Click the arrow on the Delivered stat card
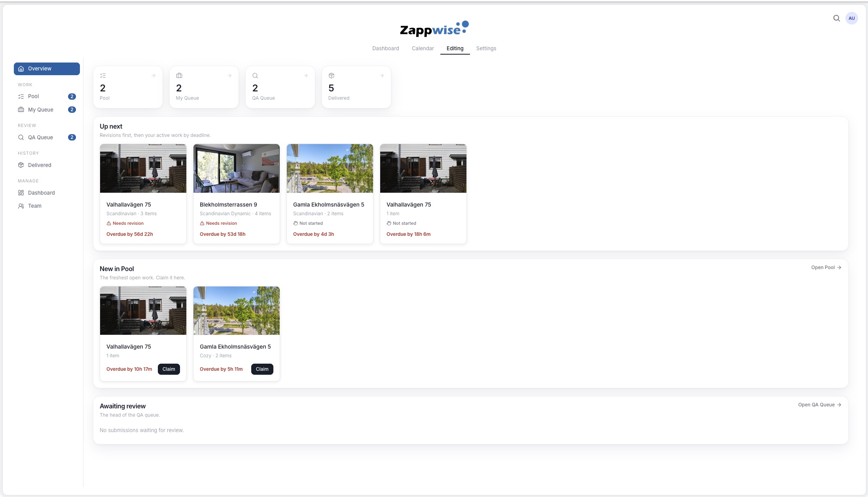Image resolution: width=868 pixels, height=497 pixels. click(x=382, y=76)
